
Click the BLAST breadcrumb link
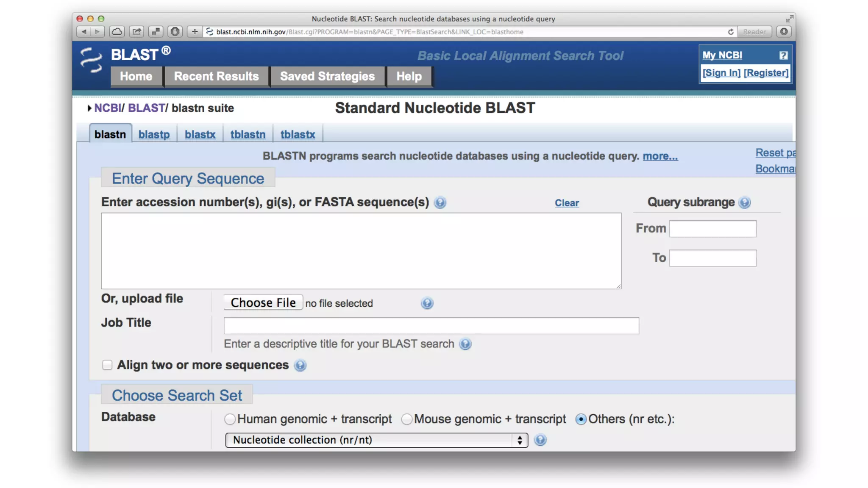click(x=146, y=108)
